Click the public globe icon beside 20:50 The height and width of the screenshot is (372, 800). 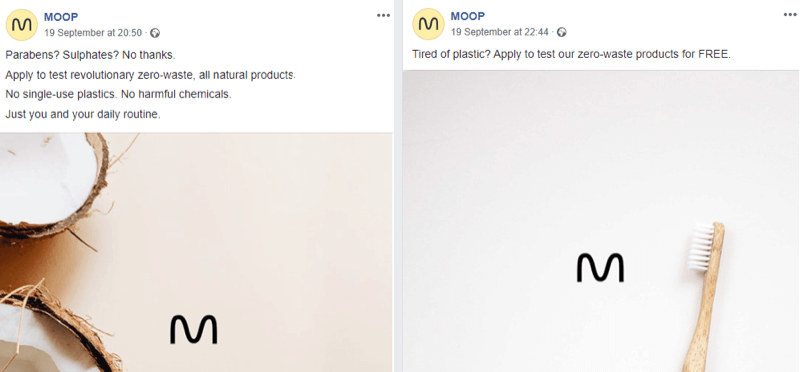(155, 33)
